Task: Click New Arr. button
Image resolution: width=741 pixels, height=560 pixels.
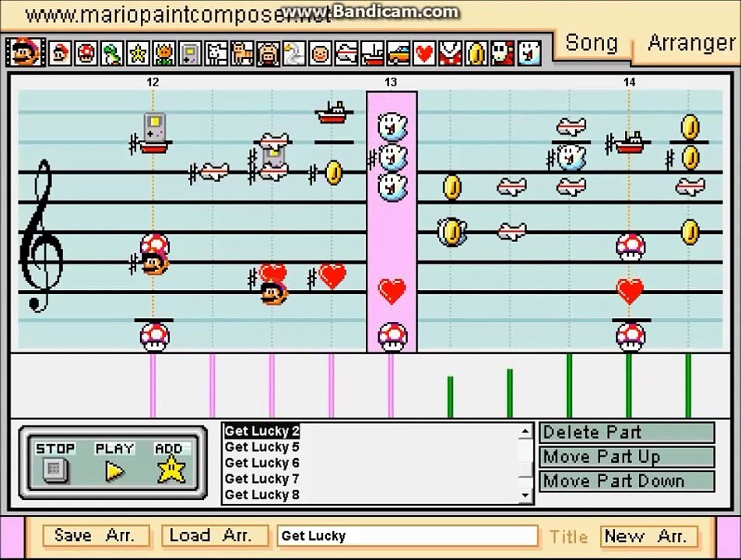Action: click(649, 537)
